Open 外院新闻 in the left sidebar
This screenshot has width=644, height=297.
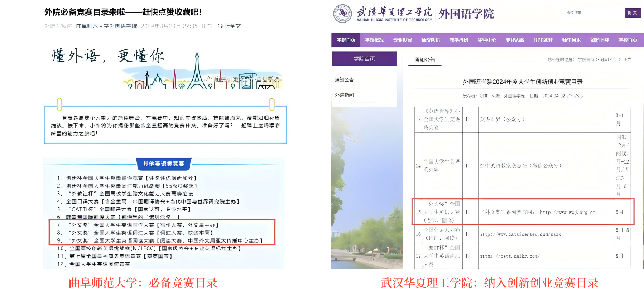[344, 95]
